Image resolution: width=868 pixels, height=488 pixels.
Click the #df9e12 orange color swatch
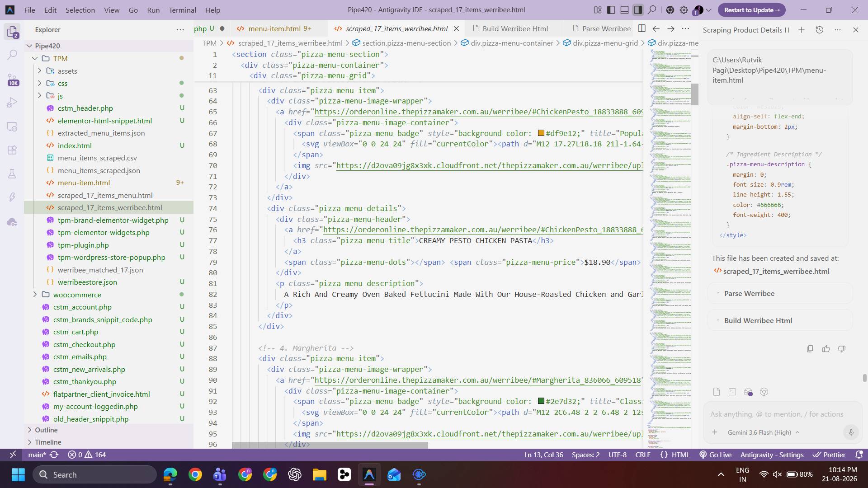(x=541, y=133)
